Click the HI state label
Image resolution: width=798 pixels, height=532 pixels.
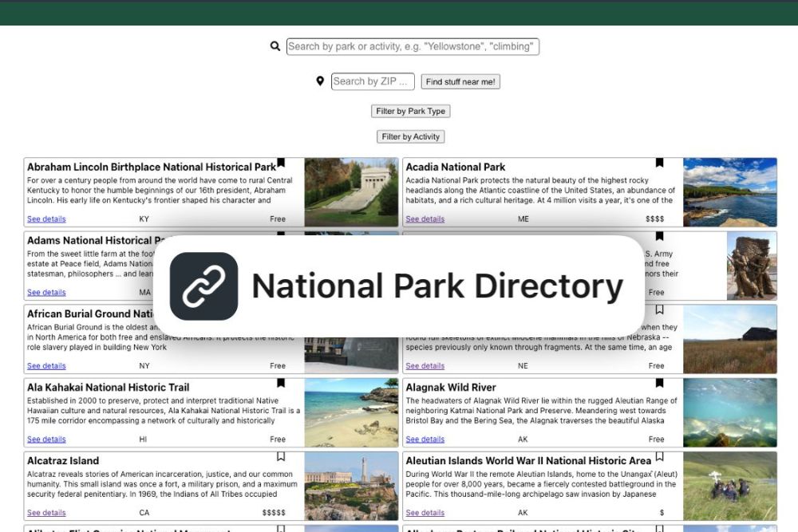(143, 439)
